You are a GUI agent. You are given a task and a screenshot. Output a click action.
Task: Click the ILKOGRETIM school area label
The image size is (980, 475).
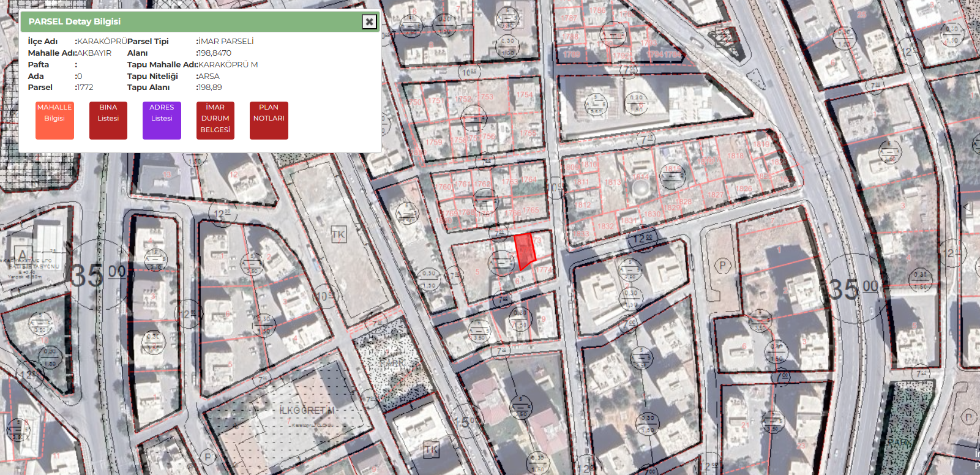(307, 410)
